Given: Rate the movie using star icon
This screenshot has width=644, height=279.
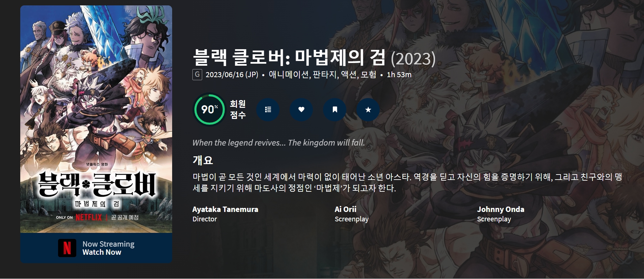Looking at the screenshot, I should (x=368, y=110).
